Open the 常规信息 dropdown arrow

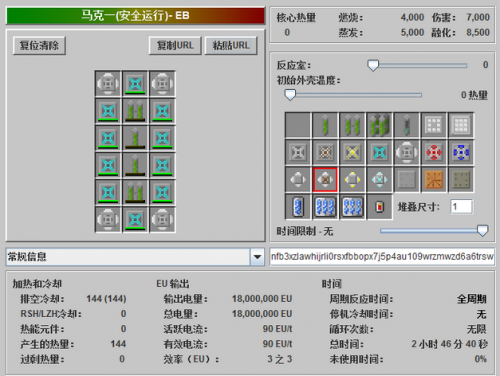(257, 257)
